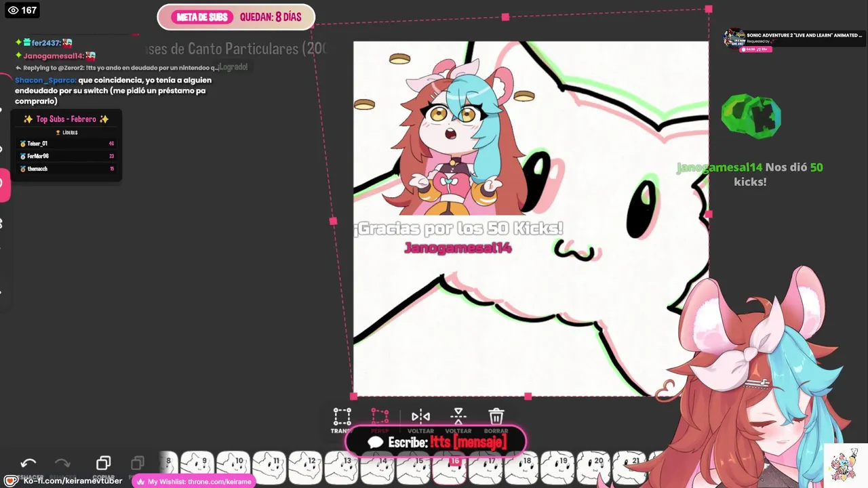Select frame 21 in the timeline
Image resolution: width=868 pixels, height=488 pixels.
(x=629, y=468)
